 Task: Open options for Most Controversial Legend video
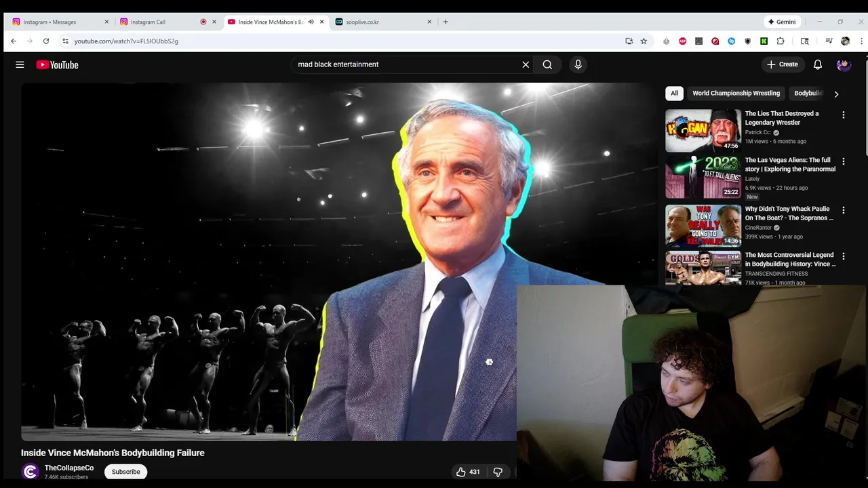[844, 256]
